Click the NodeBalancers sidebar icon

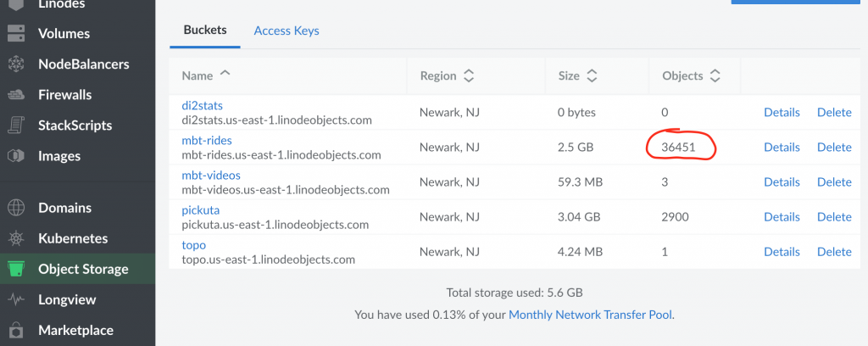pos(16,64)
